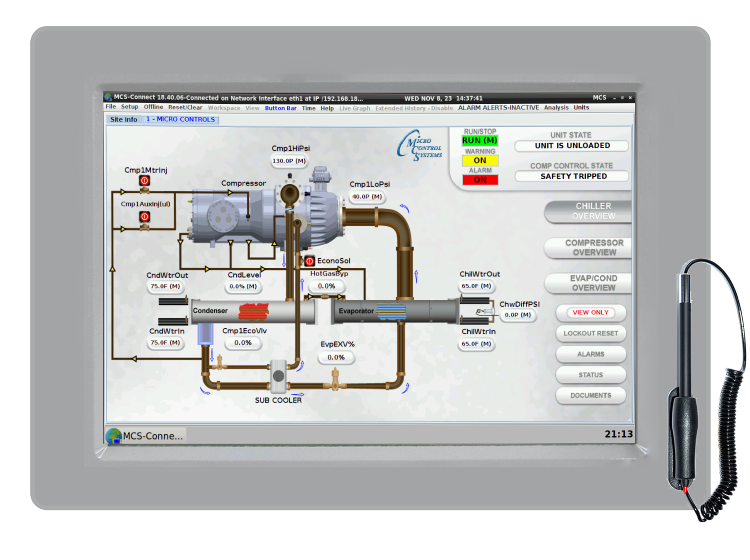Screen dimensions: 750x560
Task: Click the Sub Cooler unit graphic
Action: click(278, 376)
